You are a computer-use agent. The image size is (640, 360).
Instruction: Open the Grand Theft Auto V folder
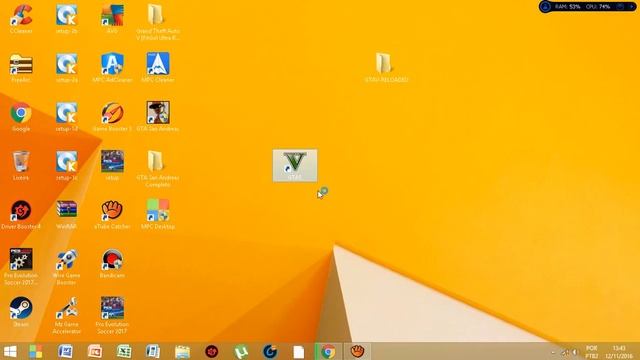158,21
